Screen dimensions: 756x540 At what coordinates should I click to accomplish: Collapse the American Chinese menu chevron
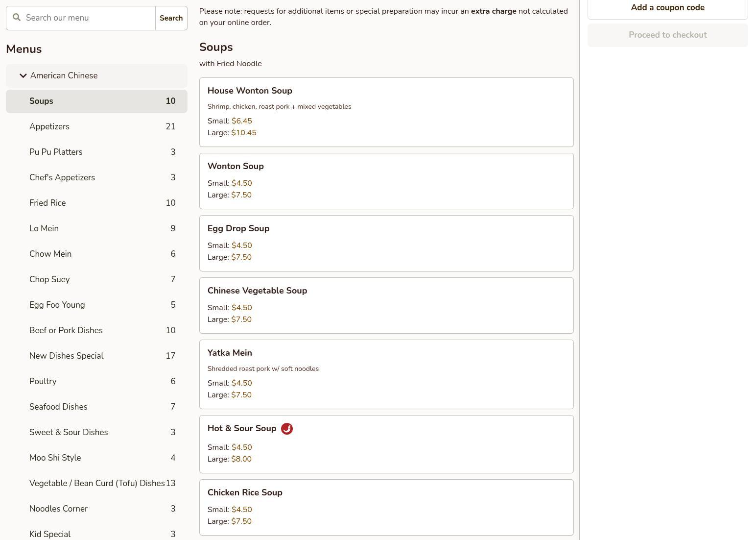(23, 75)
